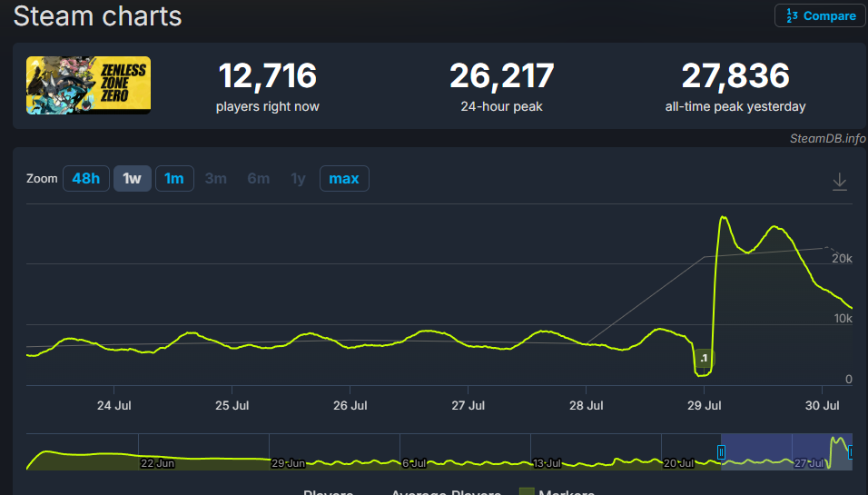Click the 25 Jul axis label
Viewport: 868px width, 495px height.
click(x=232, y=405)
